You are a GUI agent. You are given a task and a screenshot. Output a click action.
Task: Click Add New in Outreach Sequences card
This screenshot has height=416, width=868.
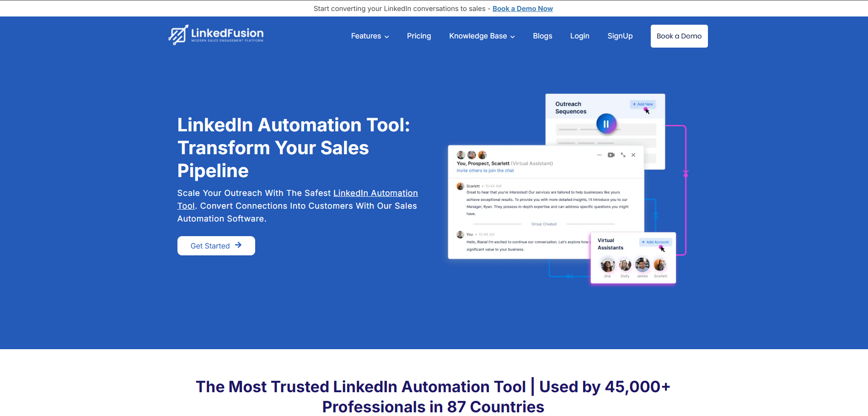tap(643, 104)
